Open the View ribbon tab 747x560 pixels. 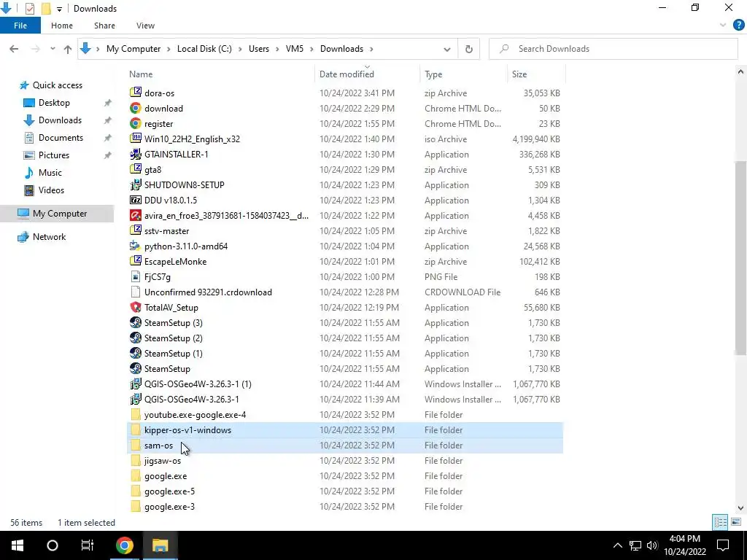[x=145, y=26]
